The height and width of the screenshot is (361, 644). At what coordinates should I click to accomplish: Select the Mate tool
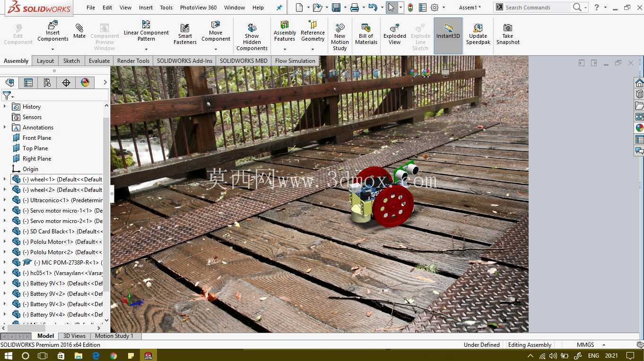pos(79,31)
